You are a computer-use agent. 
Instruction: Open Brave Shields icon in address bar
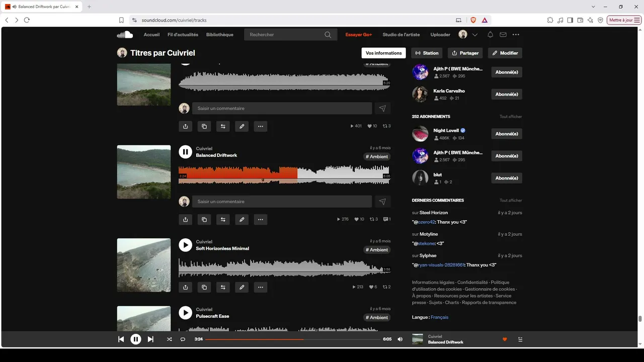473,20
